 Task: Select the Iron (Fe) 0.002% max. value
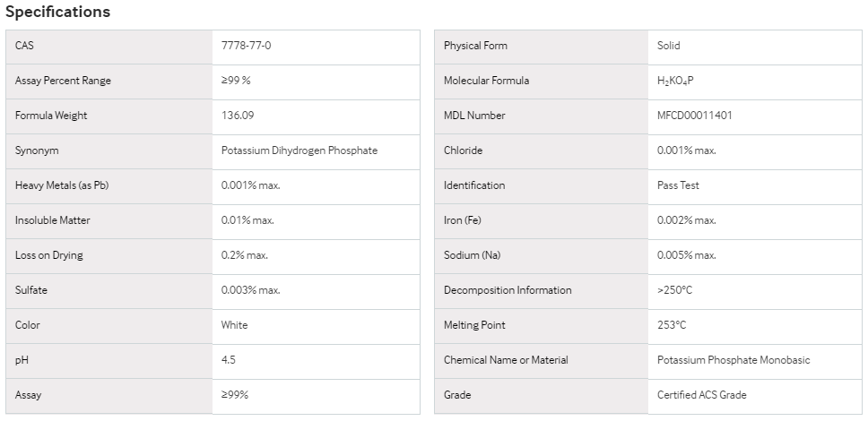pos(687,220)
